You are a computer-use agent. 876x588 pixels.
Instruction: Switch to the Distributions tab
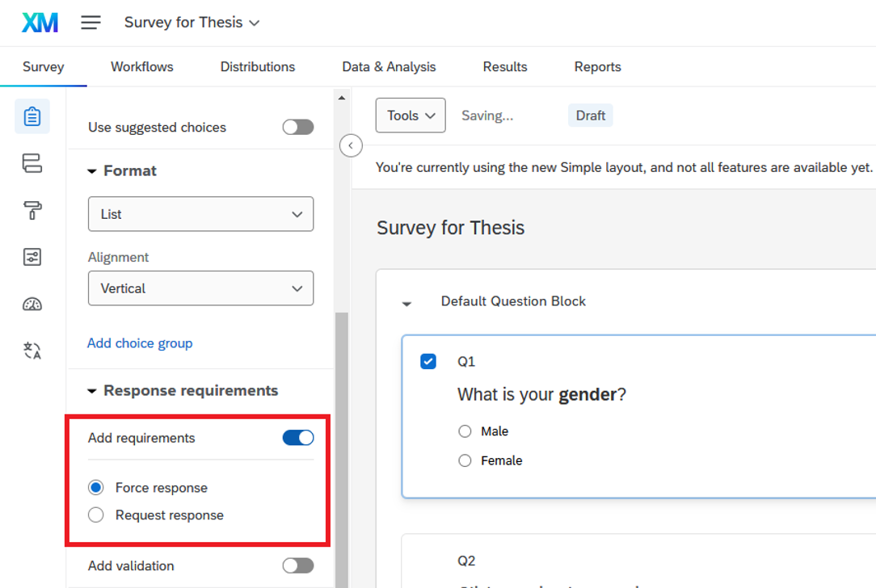click(258, 67)
